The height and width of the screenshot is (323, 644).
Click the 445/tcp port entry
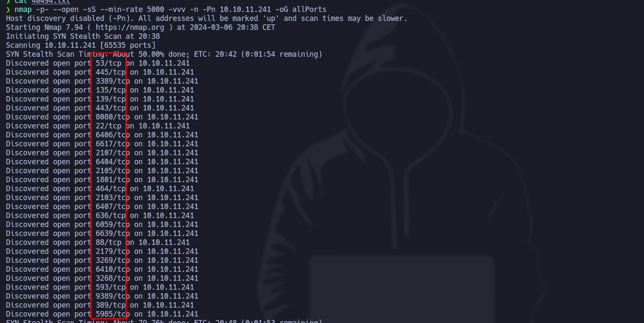click(111, 72)
